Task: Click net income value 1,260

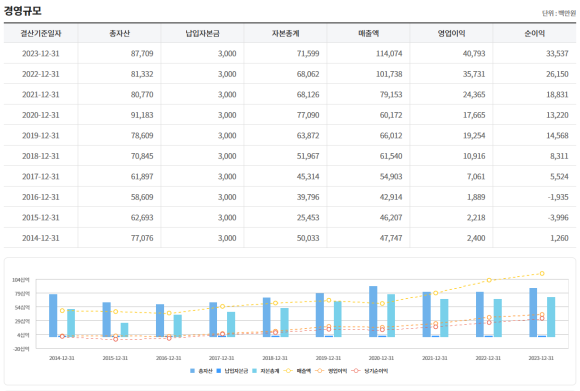Action: pos(559,238)
